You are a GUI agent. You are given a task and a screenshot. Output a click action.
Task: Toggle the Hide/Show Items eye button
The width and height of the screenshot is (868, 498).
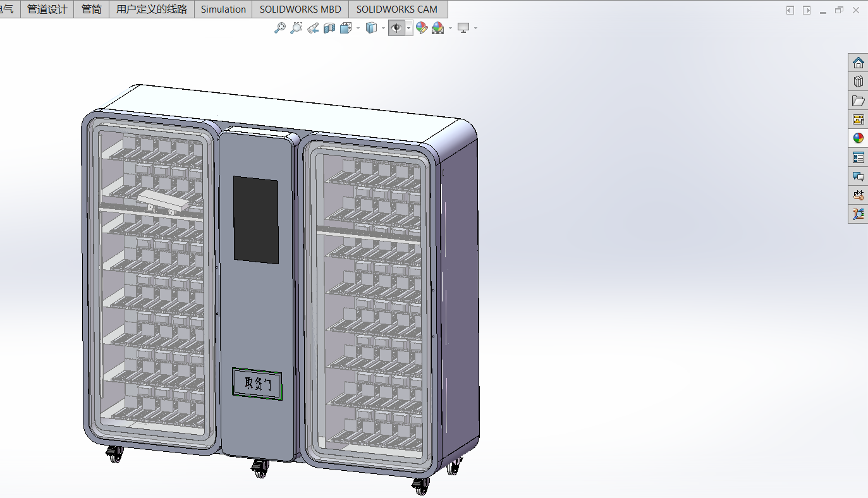coord(396,28)
